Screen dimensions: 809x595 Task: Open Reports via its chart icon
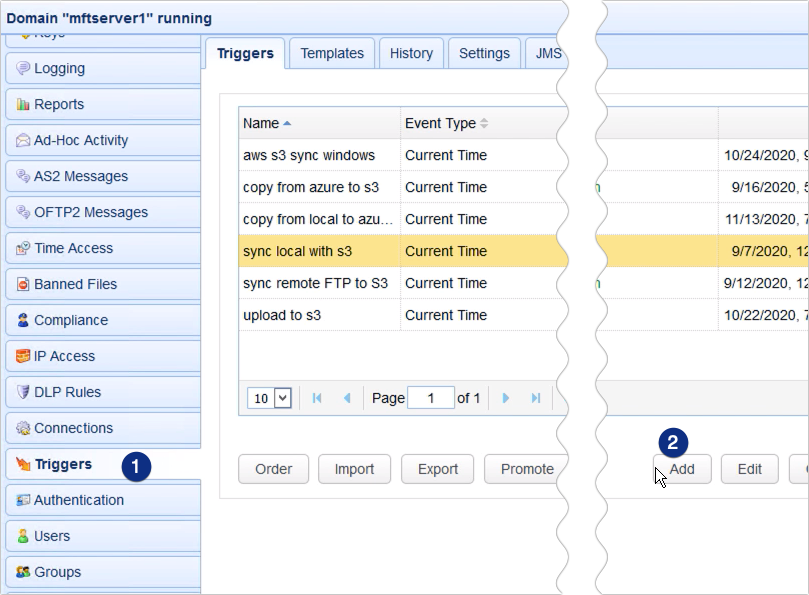pos(23,105)
